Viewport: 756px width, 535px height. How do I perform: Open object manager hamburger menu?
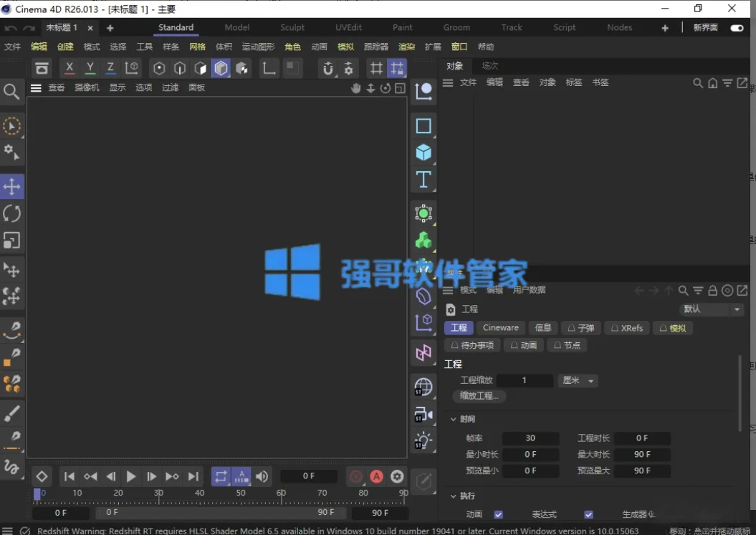(x=448, y=83)
